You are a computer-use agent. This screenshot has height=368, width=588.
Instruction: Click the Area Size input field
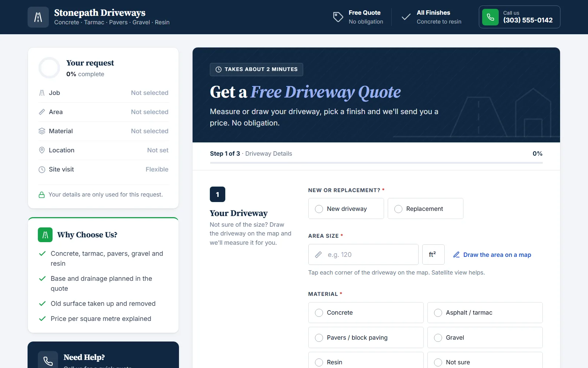363,255
